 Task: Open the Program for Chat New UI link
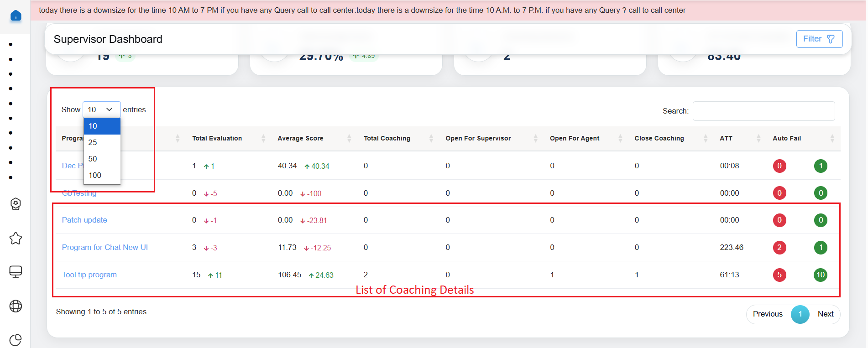point(105,247)
